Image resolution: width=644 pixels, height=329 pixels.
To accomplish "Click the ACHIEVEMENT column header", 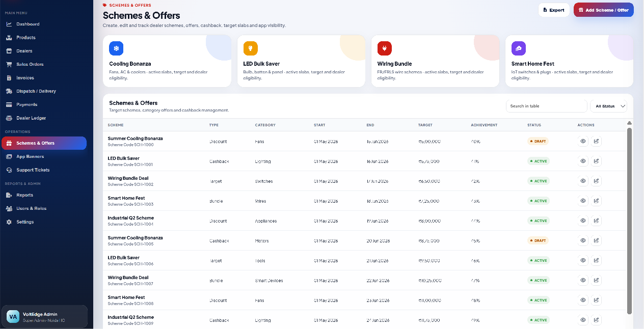I will click(484, 125).
